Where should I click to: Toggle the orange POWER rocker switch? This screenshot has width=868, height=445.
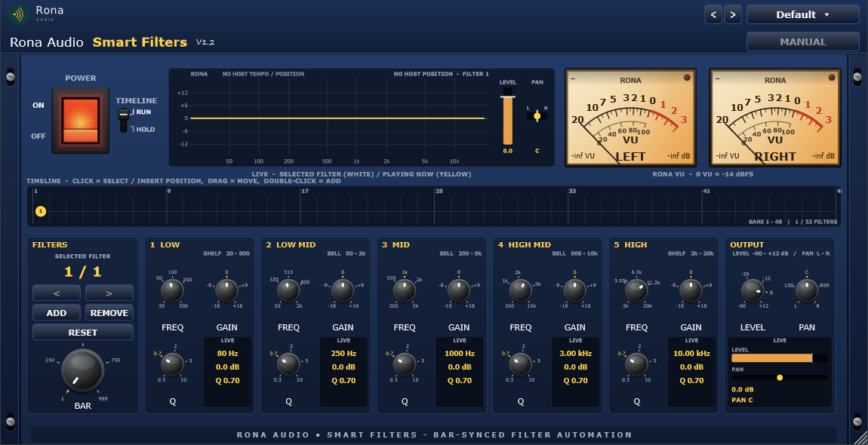pyautogui.click(x=81, y=120)
